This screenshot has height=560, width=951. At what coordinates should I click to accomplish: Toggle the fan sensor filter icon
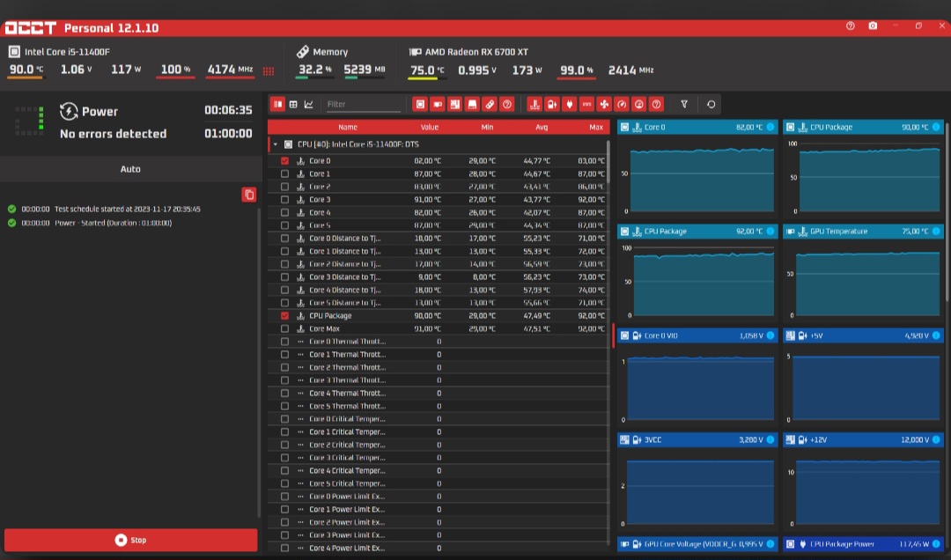[604, 104]
